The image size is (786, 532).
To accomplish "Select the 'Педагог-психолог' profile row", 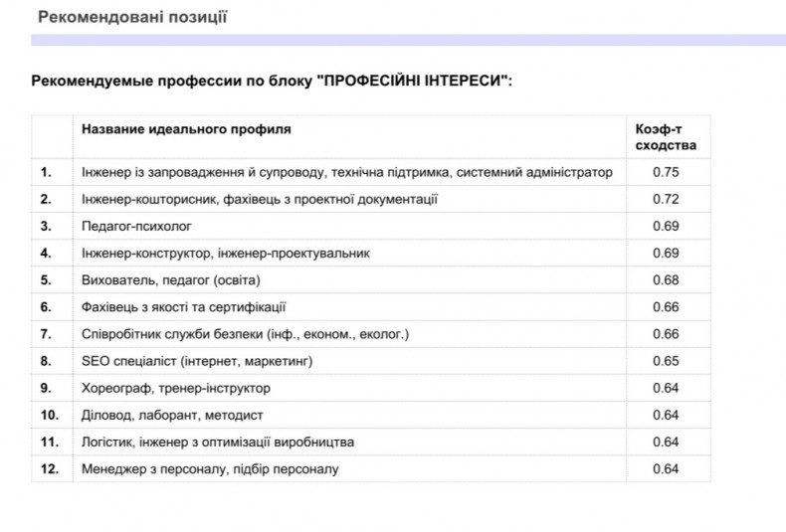I will pos(371,226).
